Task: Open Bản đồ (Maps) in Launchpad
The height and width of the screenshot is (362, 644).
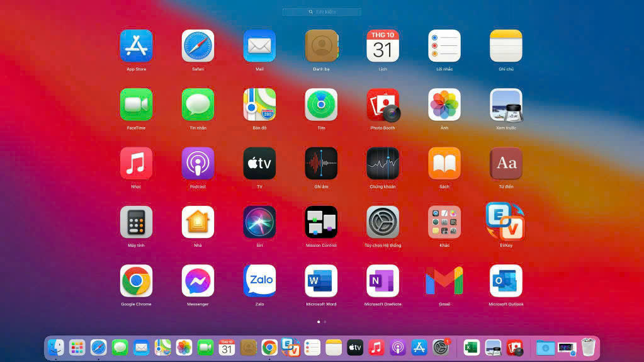Action: tap(259, 105)
